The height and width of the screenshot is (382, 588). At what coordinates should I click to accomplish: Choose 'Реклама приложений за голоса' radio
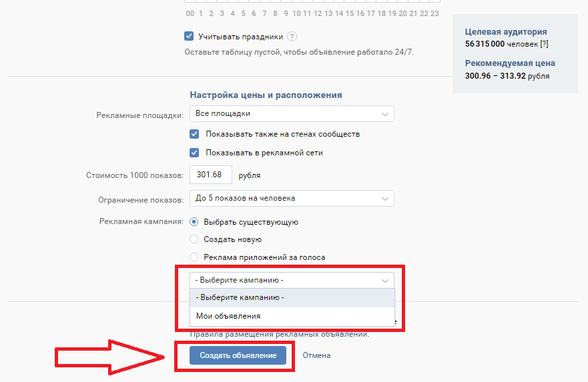pos(194,257)
